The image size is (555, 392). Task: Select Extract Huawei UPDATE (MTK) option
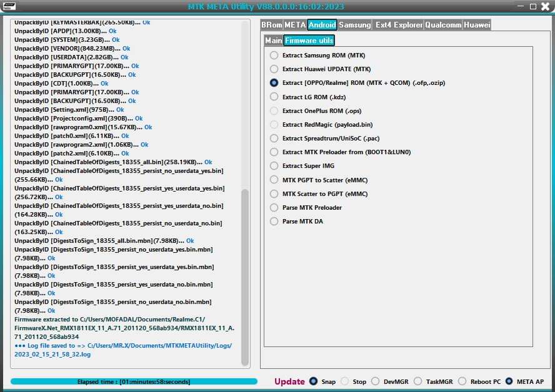(x=274, y=69)
